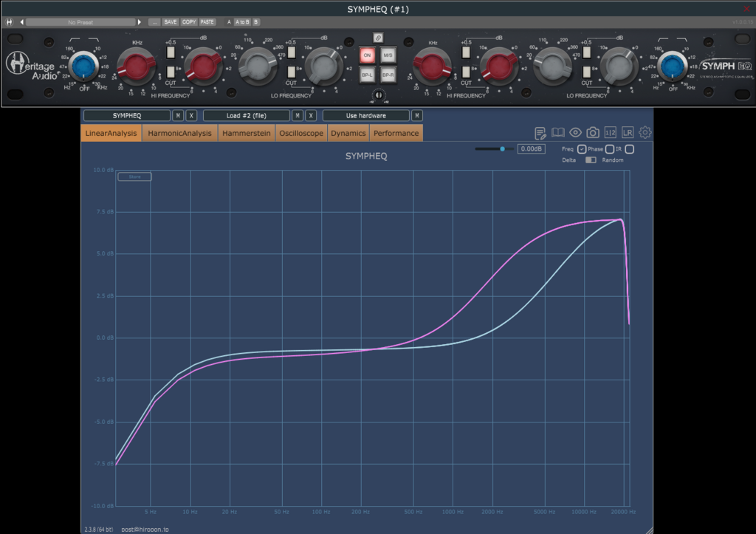Click the left channel grey LO gain knob
The height and width of the screenshot is (534, 756).
point(324,66)
